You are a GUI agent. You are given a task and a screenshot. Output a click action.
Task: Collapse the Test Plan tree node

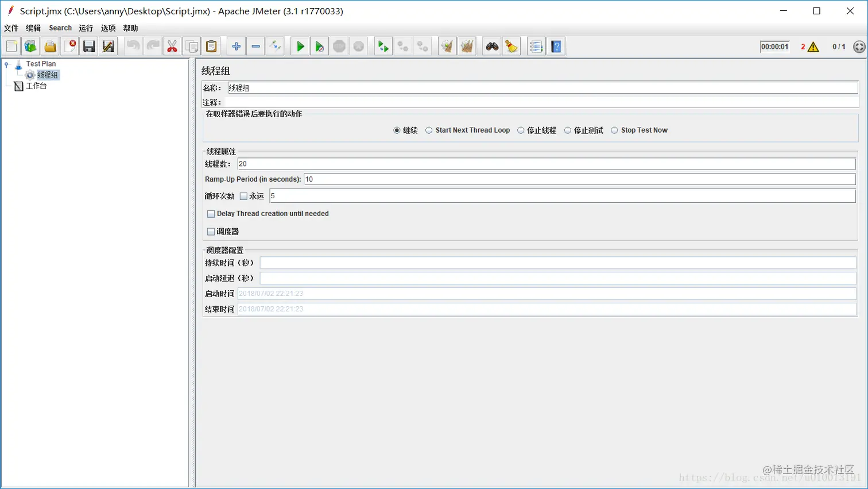click(x=7, y=64)
